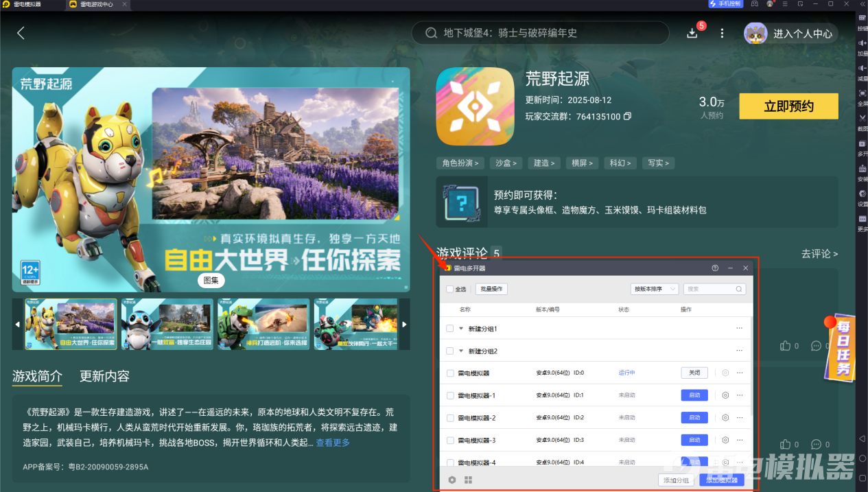Check the 雷电模拟器 ID:0 checkbox

point(450,373)
